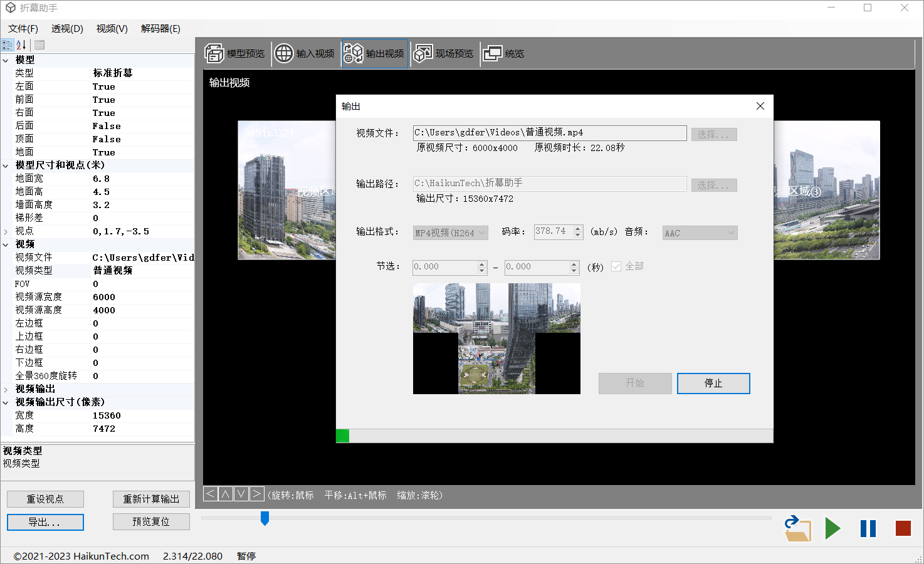
Task: Toggle the 全部 checkbox in the export dialog
Action: [616, 266]
